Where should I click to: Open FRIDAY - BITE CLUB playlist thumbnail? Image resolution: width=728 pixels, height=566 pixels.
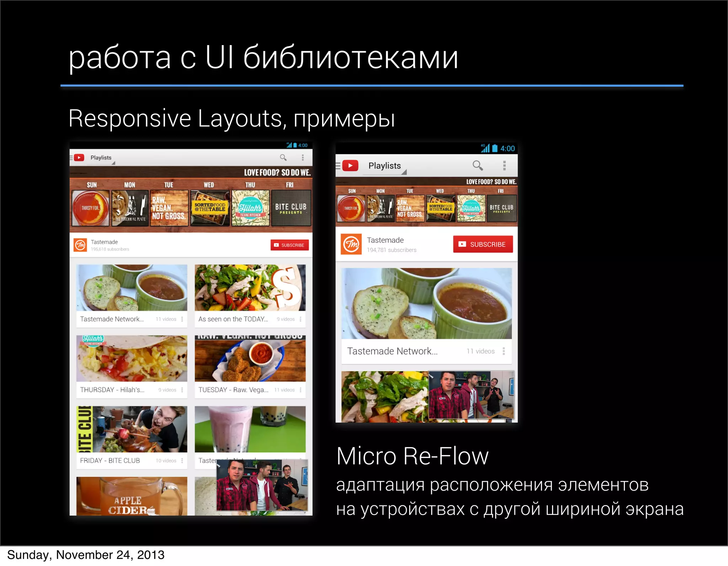pyautogui.click(x=132, y=429)
